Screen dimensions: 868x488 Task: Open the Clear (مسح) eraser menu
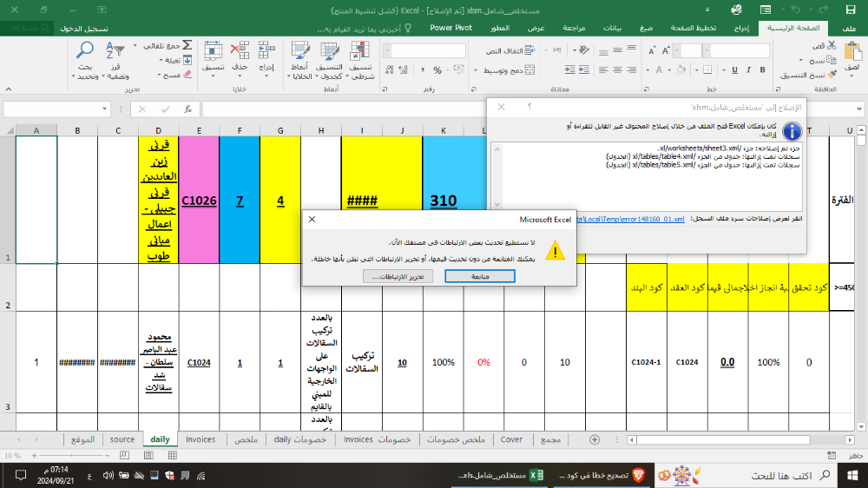[174, 74]
